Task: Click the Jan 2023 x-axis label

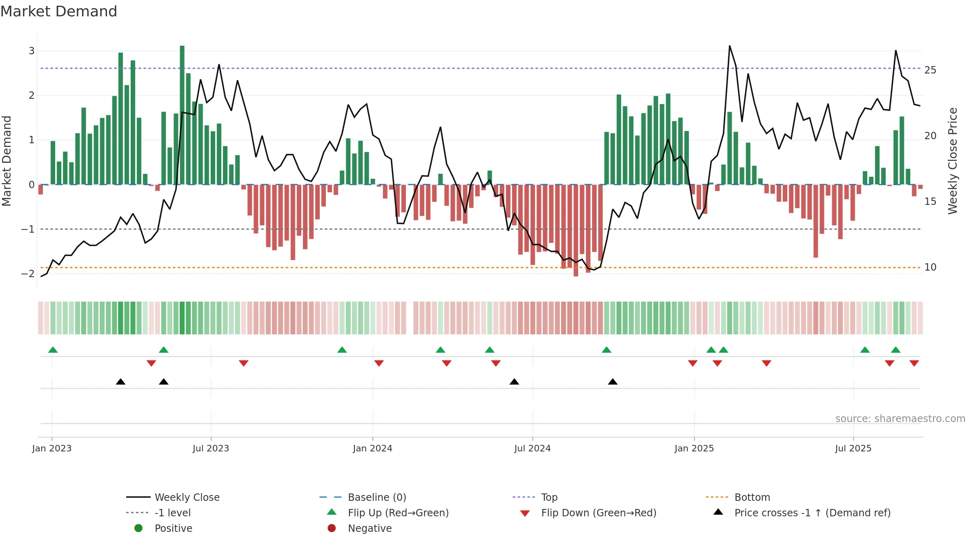Action: tap(52, 448)
